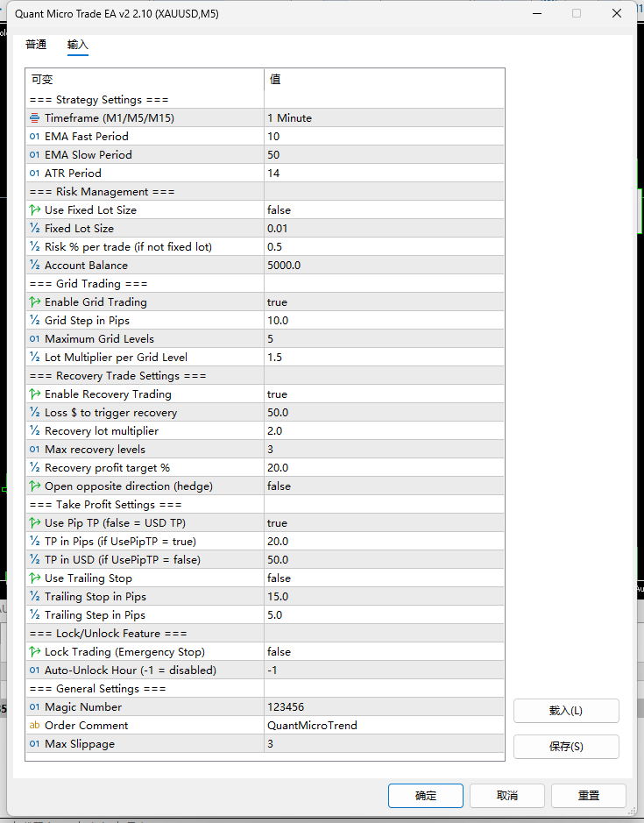The width and height of the screenshot is (644, 823).
Task: Confirm settings with the 确定 button
Action: click(426, 796)
